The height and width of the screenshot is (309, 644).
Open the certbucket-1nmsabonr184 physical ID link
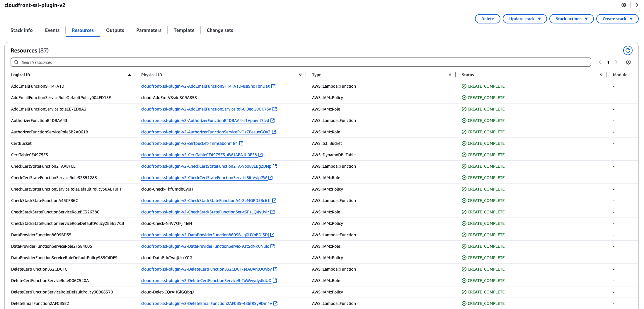click(x=190, y=143)
